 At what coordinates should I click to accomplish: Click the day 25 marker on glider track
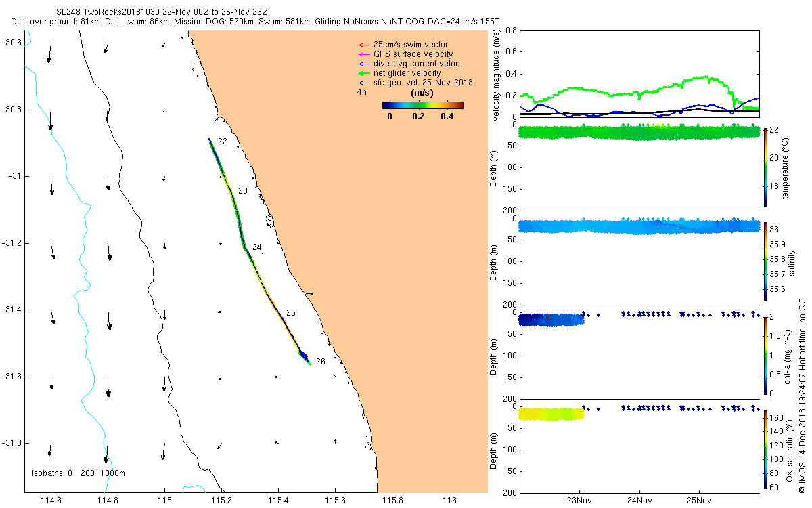(x=291, y=313)
